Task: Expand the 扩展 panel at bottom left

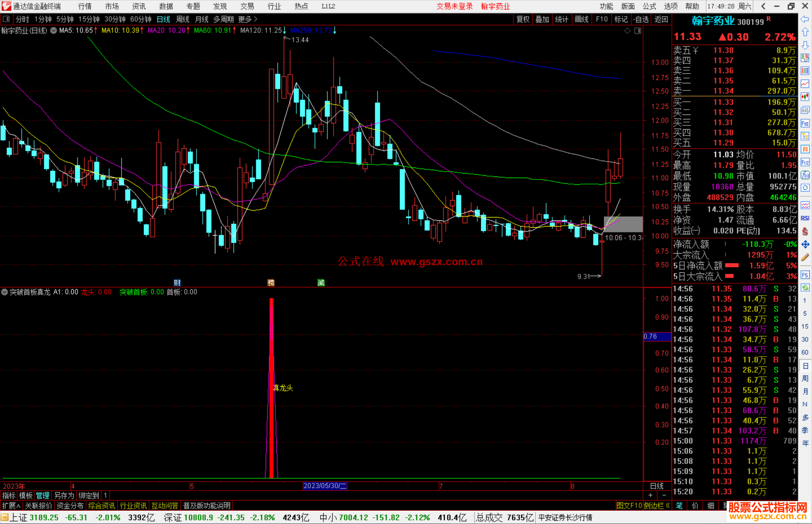Action: [11, 506]
